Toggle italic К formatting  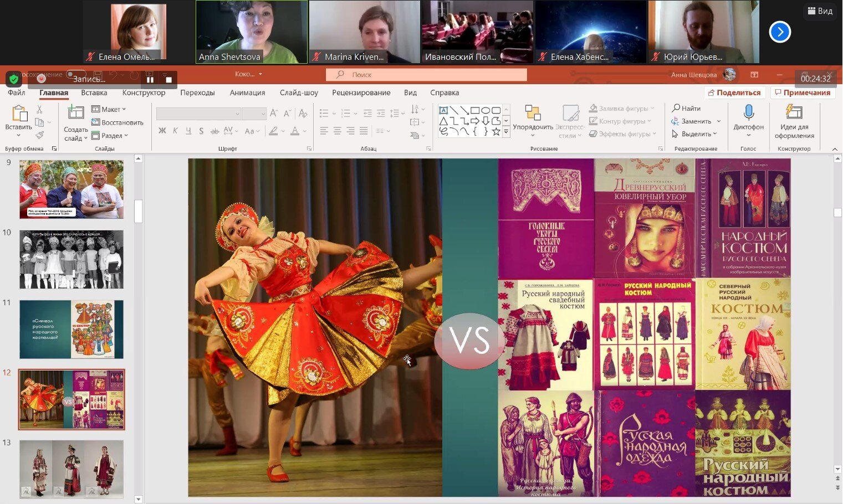tap(175, 131)
